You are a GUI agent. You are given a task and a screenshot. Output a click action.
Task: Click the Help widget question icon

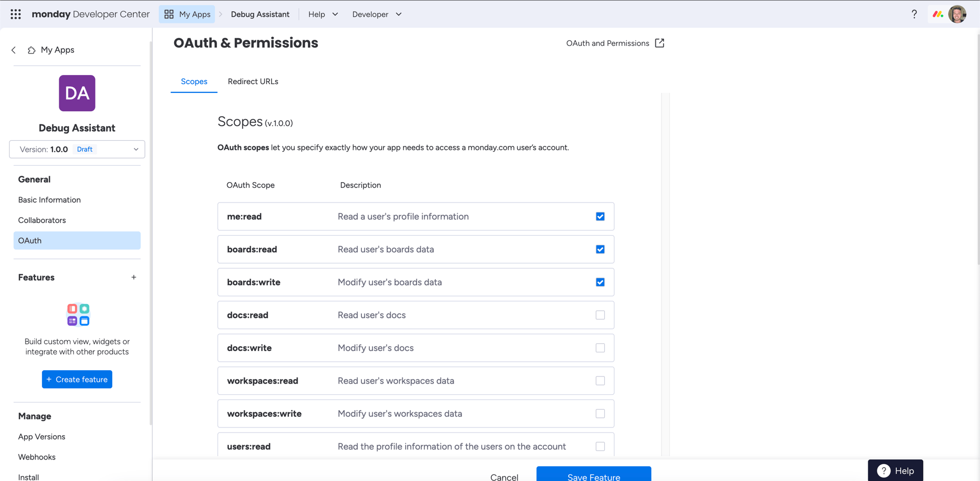point(884,471)
